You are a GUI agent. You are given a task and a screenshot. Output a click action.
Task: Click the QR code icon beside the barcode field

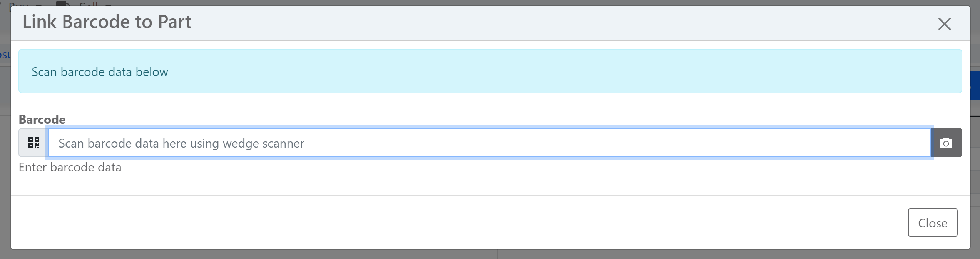coord(34,143)
